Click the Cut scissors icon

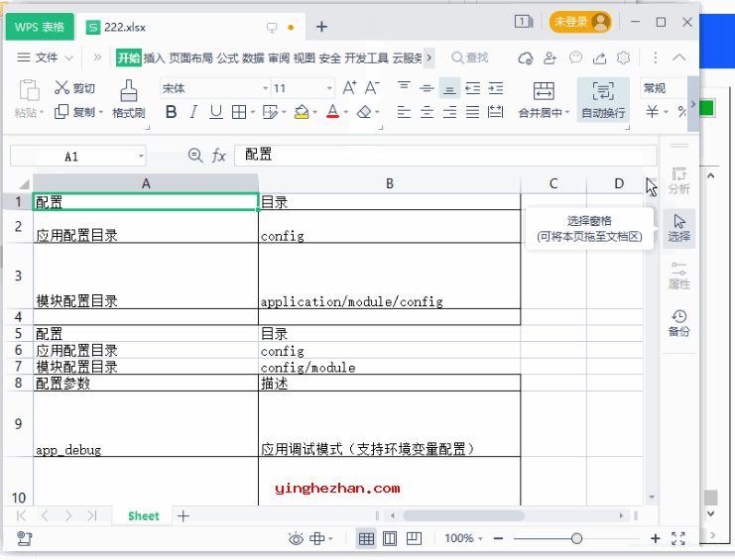[x=61, y=87]
